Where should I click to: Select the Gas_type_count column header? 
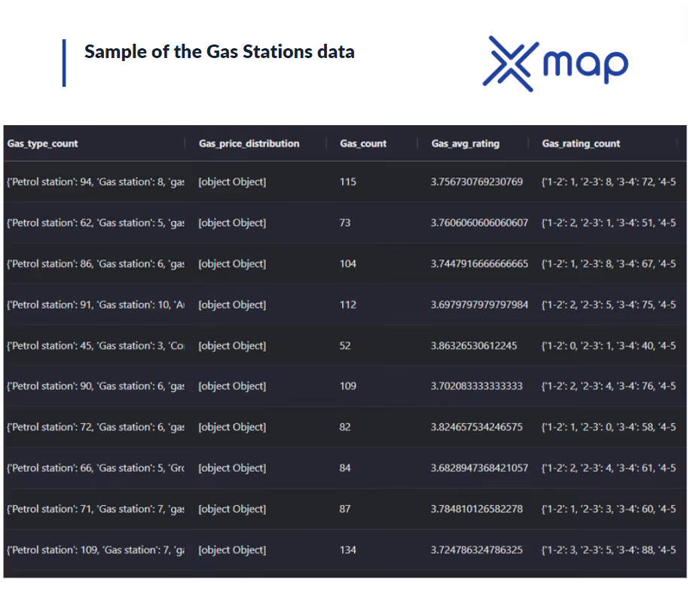42,143
